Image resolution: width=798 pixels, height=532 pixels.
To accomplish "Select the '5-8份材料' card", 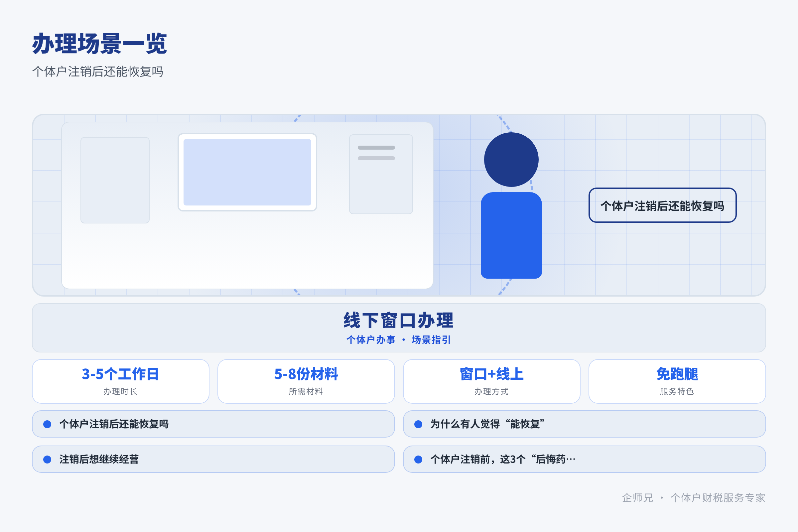I will pyautogui.click(x=306, y=381).
